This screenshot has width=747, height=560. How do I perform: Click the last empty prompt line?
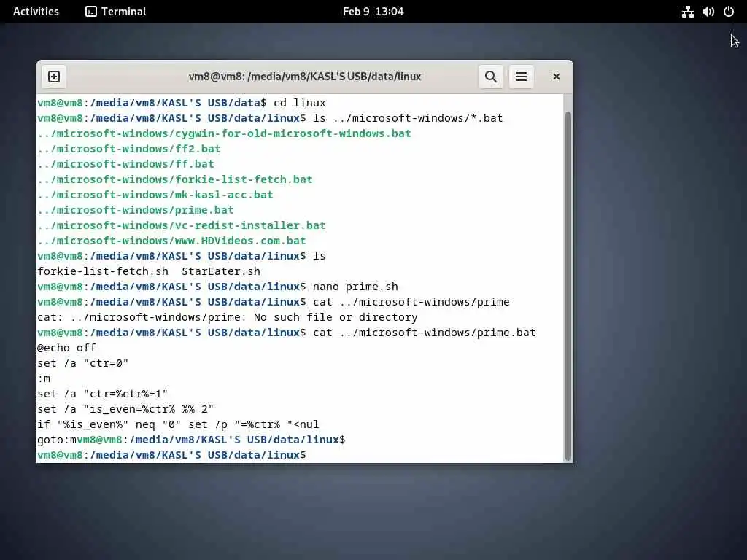pos(171,455)
